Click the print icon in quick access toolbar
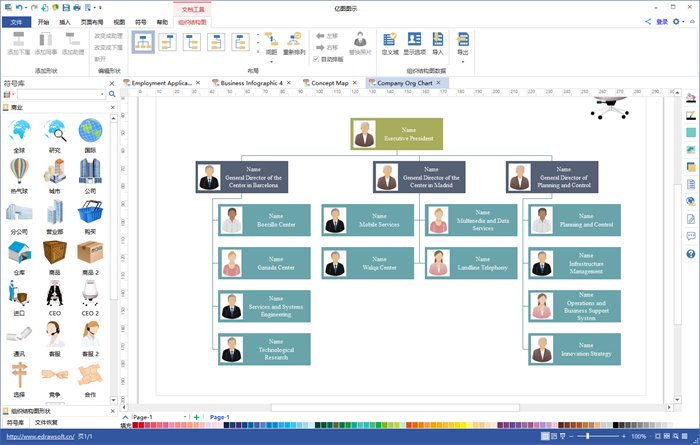The height and width of the screenshot is (445, 700). [77, 8]
